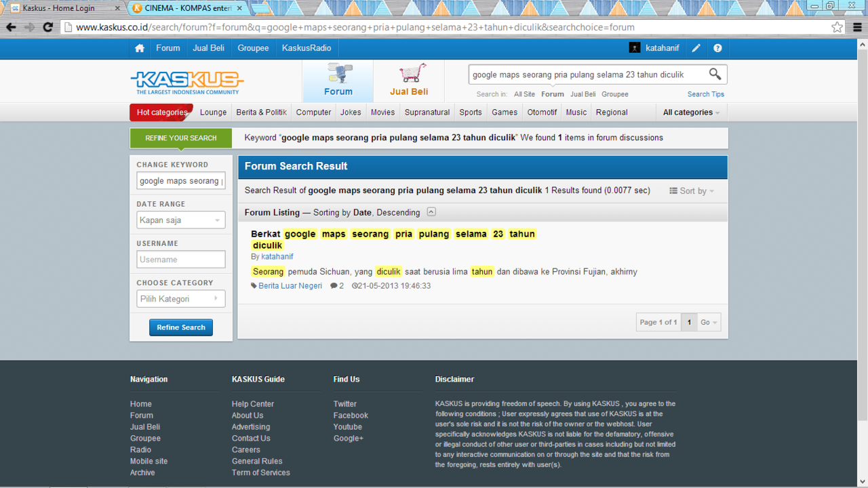Open thread Berkat google maps seorang pria
This screenshot has width=868, height=488.
pos(393,239)
